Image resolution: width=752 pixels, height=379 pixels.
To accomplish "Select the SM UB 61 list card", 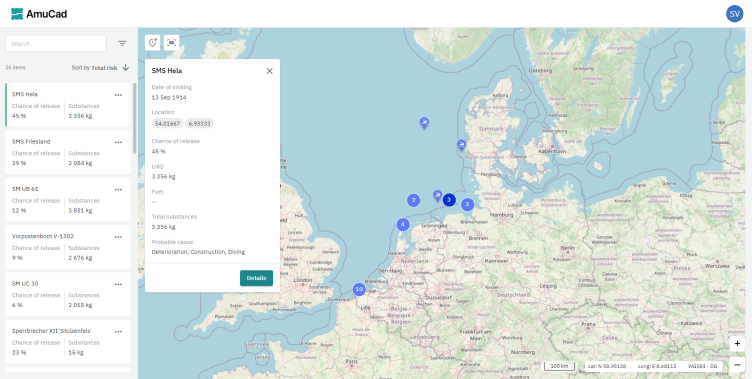I will pyautogui.click(x=68, y=200).
